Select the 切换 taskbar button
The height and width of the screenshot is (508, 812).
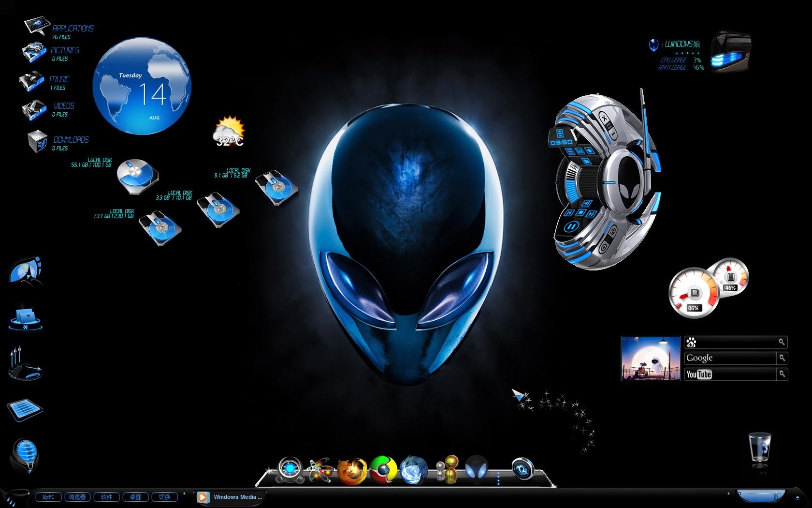164,497
